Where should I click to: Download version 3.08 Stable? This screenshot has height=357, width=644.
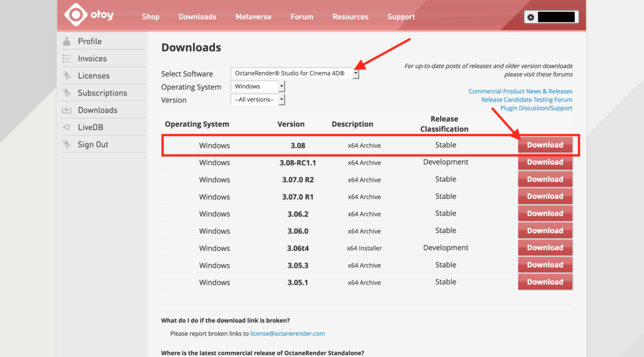545,145
